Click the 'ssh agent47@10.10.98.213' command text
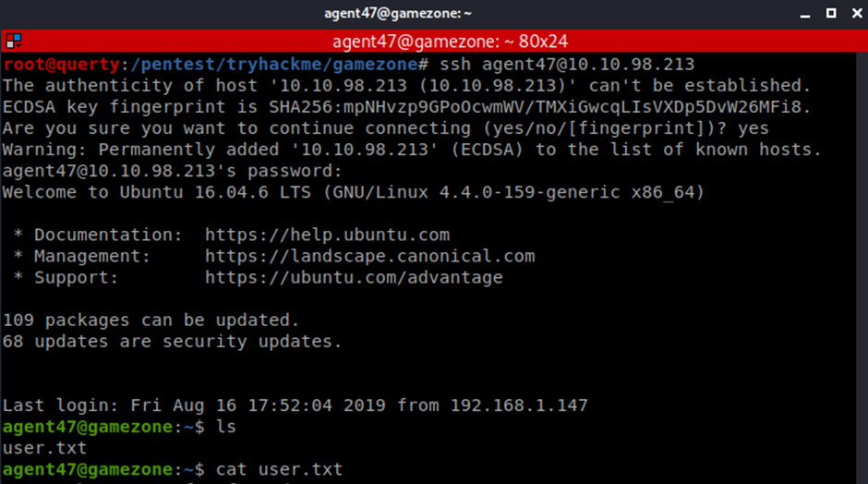Image resolution: width=868 pixels, height=484 pixels. point(567,65)
